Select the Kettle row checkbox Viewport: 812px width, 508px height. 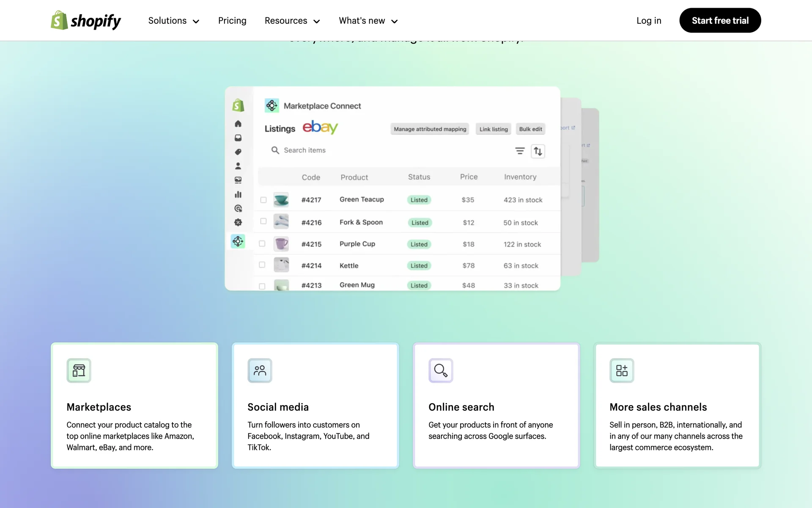262,265
